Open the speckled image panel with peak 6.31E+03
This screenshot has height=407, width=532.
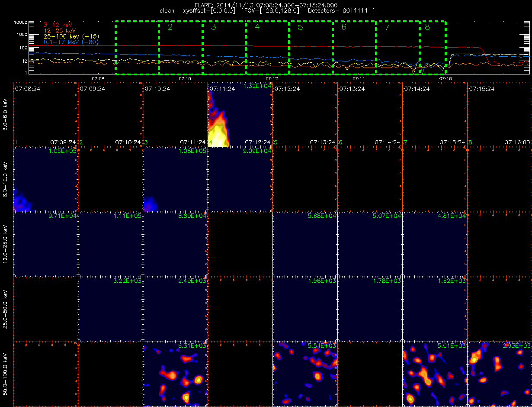tap(176, 374)
